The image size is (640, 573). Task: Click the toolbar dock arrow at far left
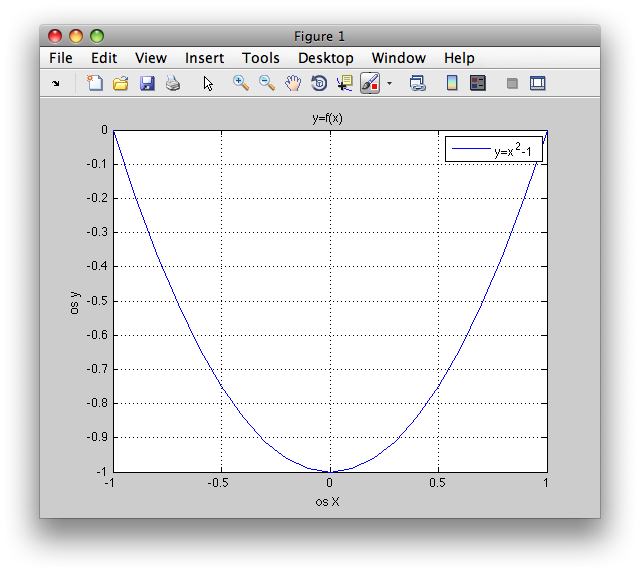[56, 84]
